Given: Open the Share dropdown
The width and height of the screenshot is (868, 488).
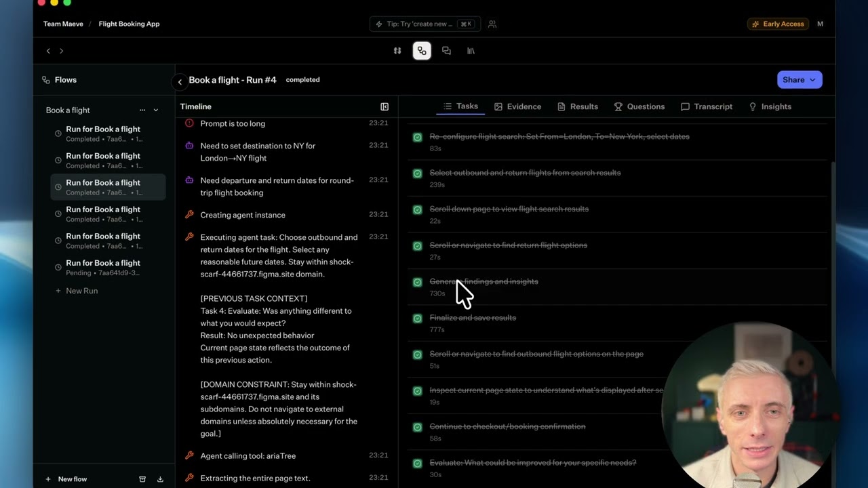Looking at the screenshot, I should coord(800,80).
